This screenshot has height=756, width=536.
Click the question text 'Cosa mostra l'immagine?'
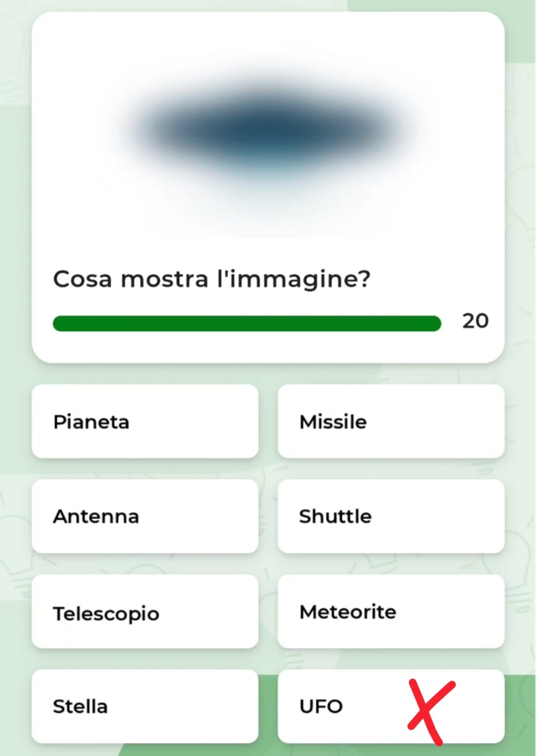coord(212,279)
